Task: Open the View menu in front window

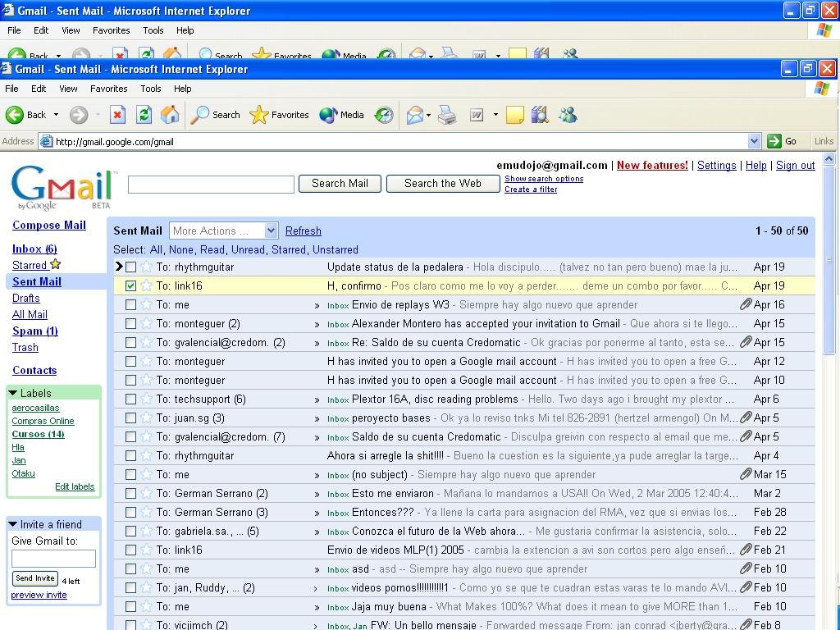Action: coord(68,89)
